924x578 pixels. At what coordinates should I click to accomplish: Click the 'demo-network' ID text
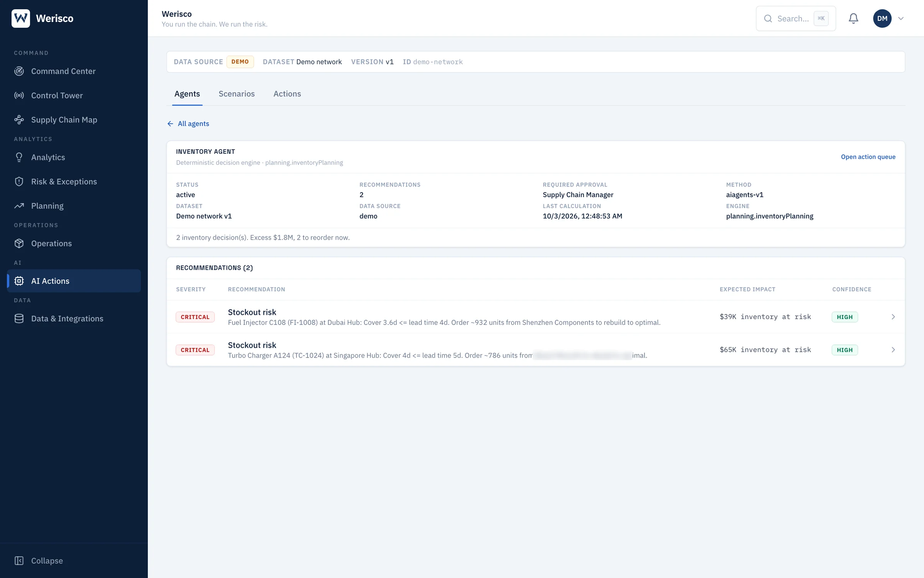click(x=438, y=62)
